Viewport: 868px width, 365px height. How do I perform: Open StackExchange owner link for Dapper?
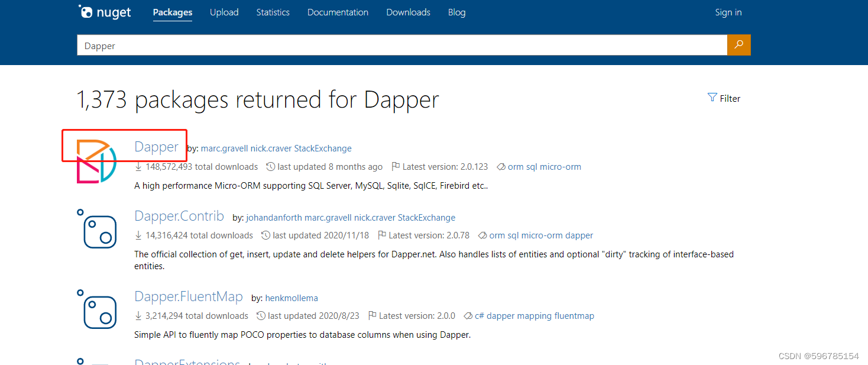(323, 148)
